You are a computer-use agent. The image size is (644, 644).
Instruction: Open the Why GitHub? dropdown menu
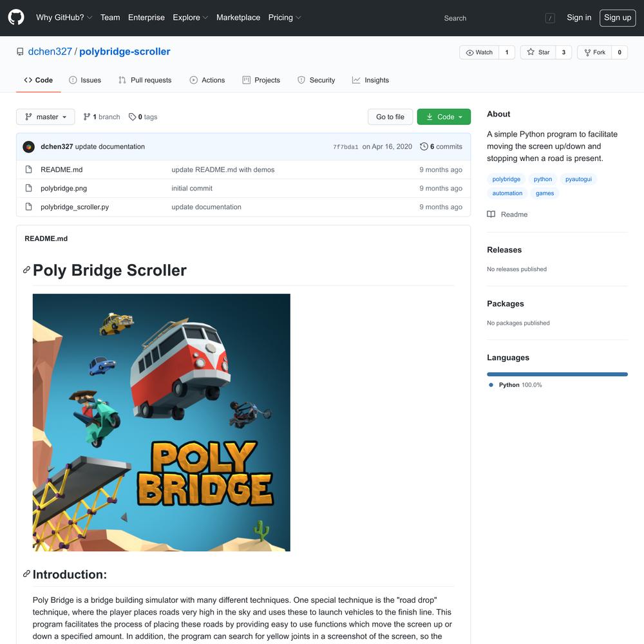tap(64, 17)
